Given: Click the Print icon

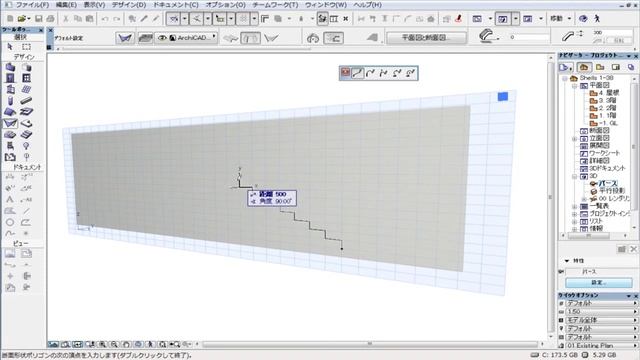Looking at the screenshot, I should click(x=50, y=19).
